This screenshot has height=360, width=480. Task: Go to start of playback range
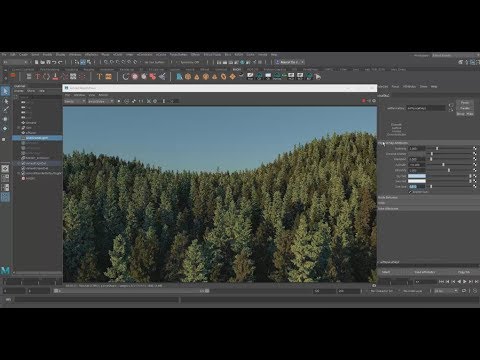(441, 282)
